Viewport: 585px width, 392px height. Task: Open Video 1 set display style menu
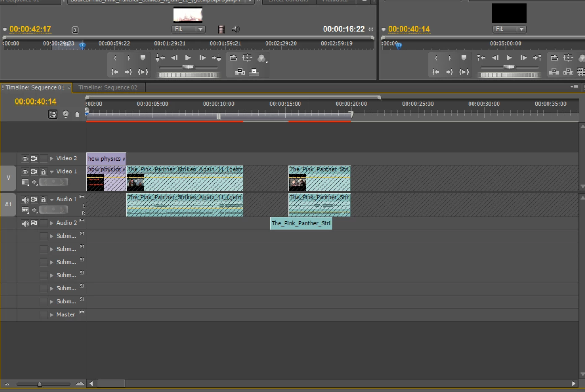(x=25, y=182)
